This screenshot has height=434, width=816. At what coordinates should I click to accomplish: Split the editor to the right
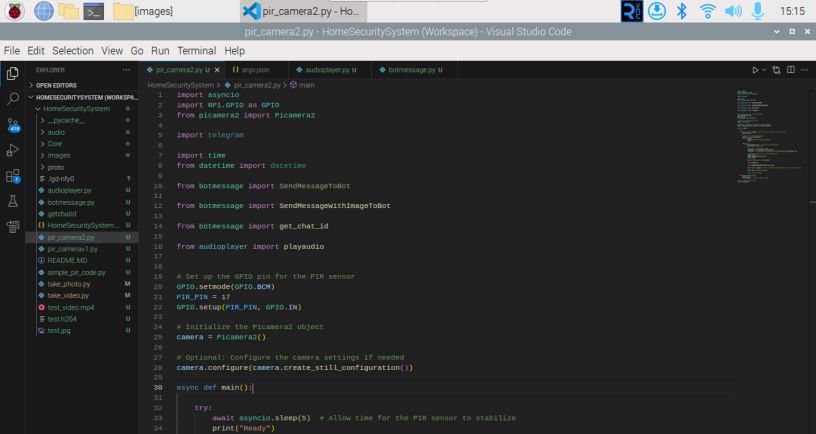[x=791, y=70]
